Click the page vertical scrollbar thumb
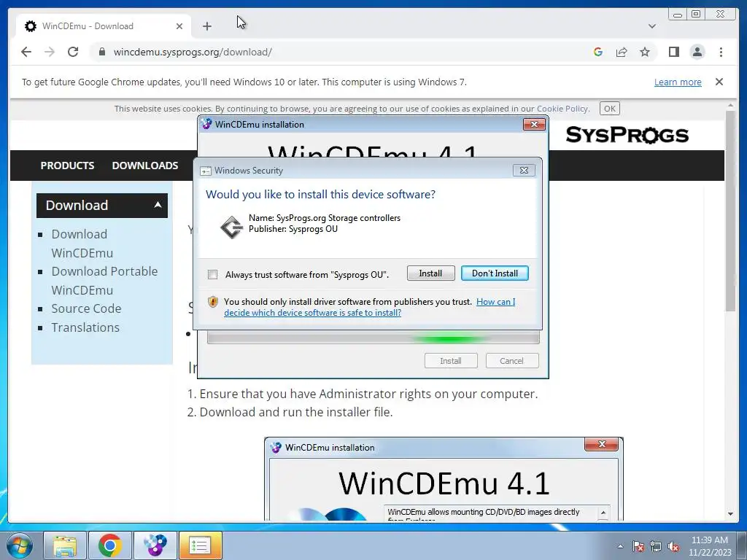Screen dimensions: 747x560 click(730, 211)
